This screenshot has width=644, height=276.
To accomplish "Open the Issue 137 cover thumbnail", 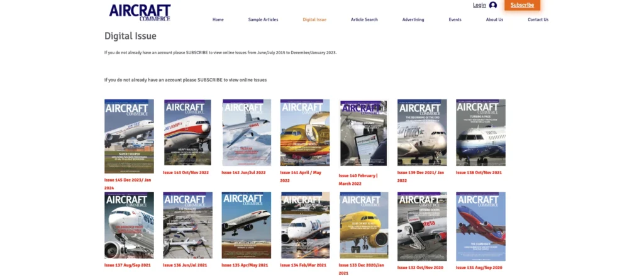I will [129, 225].
